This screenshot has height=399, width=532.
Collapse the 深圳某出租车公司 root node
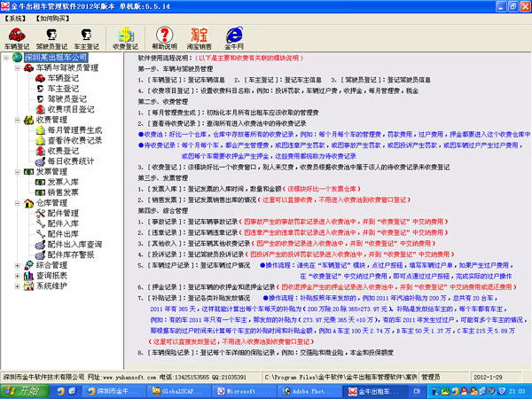(x=6, y=58)
